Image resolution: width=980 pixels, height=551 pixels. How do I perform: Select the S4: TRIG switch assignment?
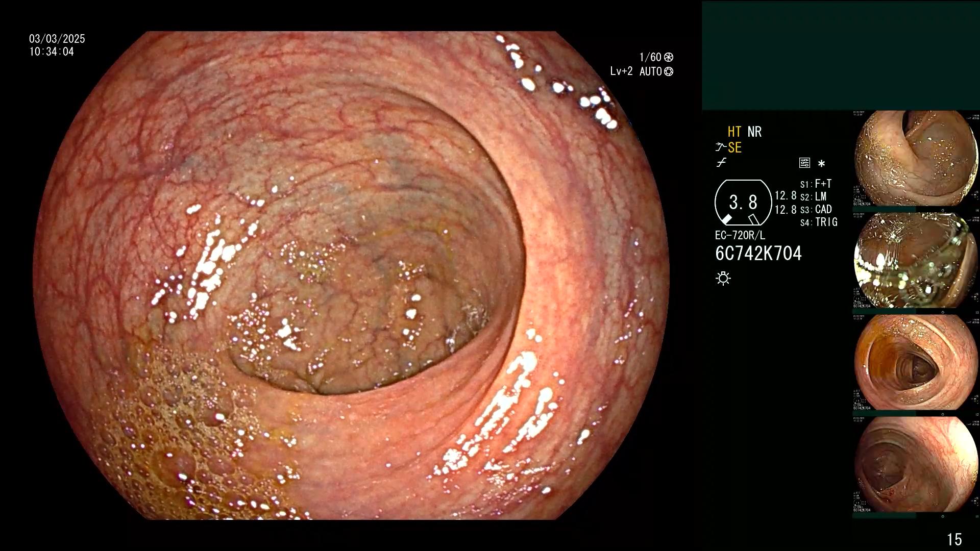(819, 222)
